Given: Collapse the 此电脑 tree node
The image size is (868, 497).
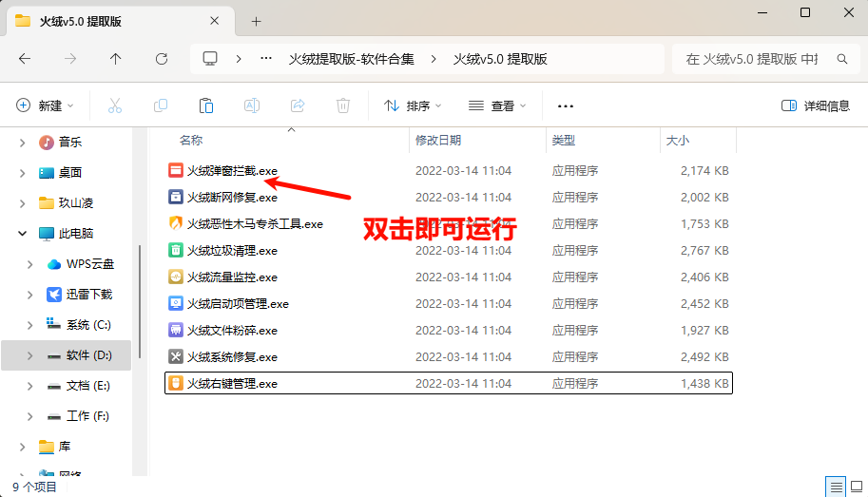Looking at the screenshot, I should pos(22,234).
